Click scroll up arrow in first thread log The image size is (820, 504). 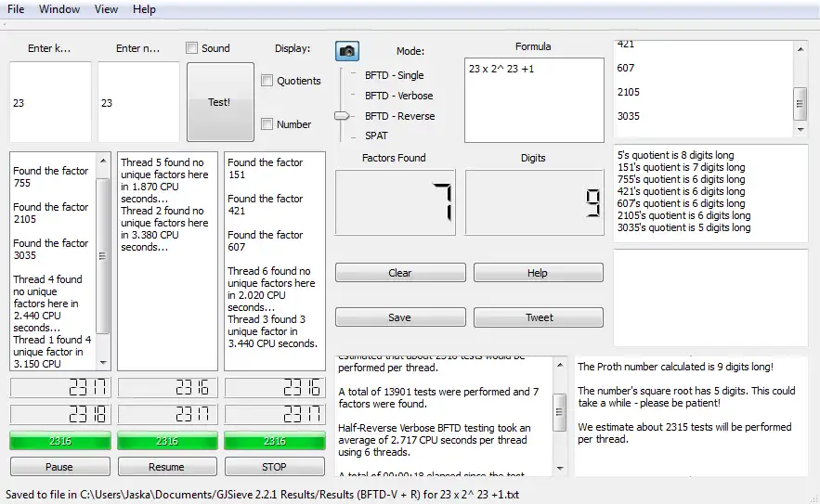point(103,161)
